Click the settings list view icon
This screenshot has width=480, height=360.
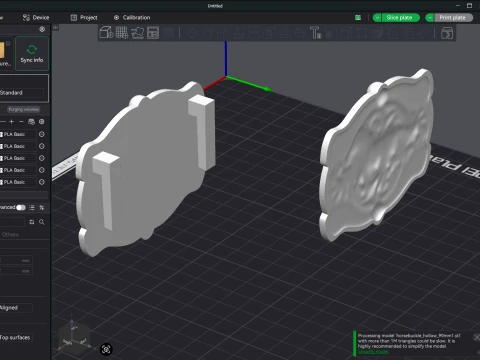(x=32, y=207)
